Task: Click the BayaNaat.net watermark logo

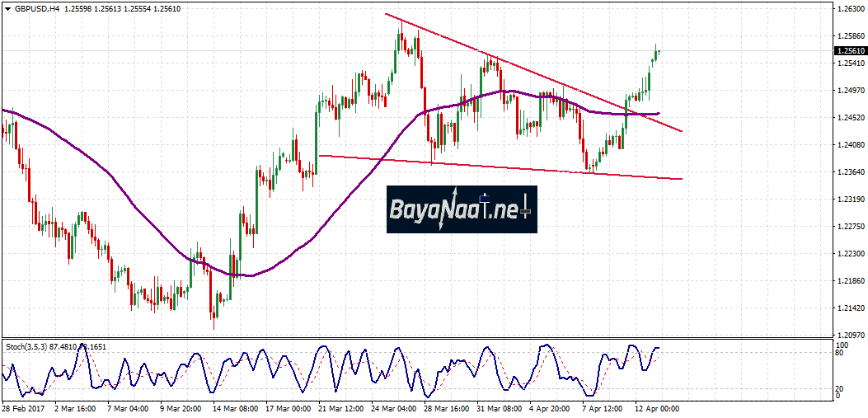Action: (462, 209)
